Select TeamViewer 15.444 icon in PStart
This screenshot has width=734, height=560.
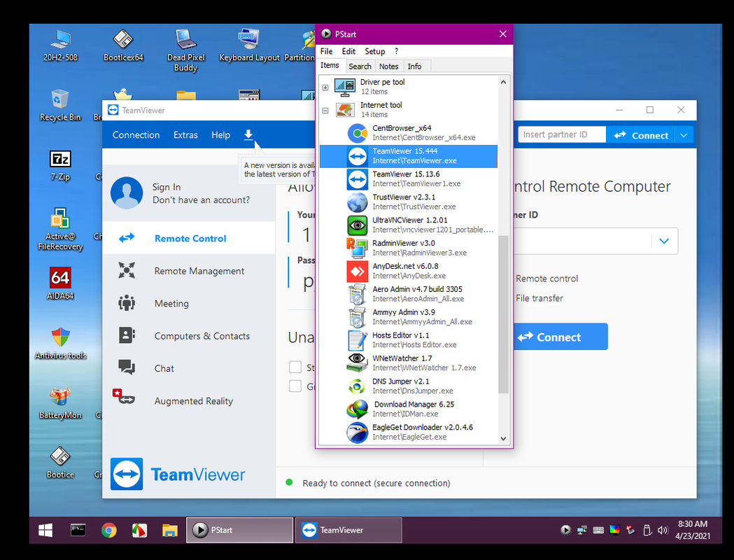click(357, 156)
